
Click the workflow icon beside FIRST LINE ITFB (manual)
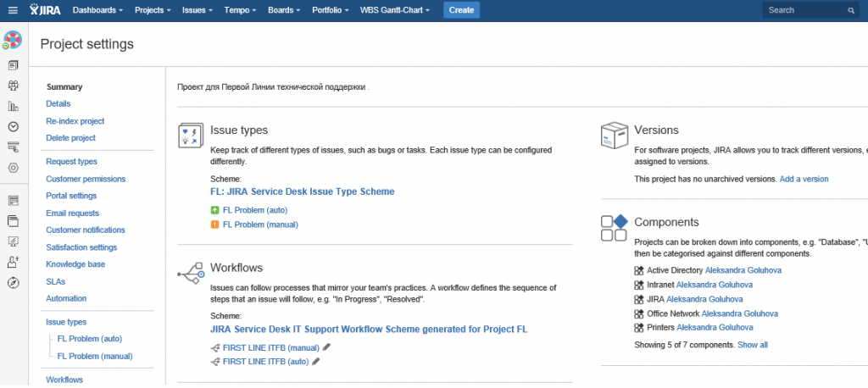[215, 347]
